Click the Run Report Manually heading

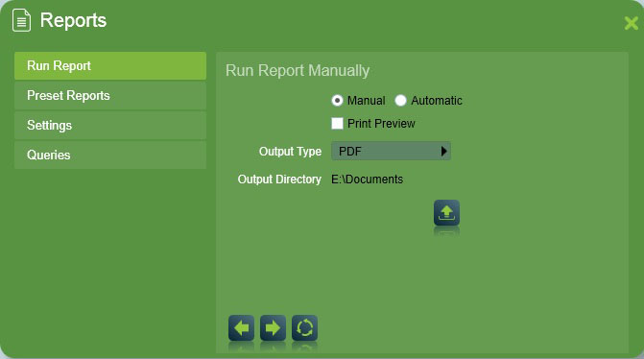[x=298, y=71]
